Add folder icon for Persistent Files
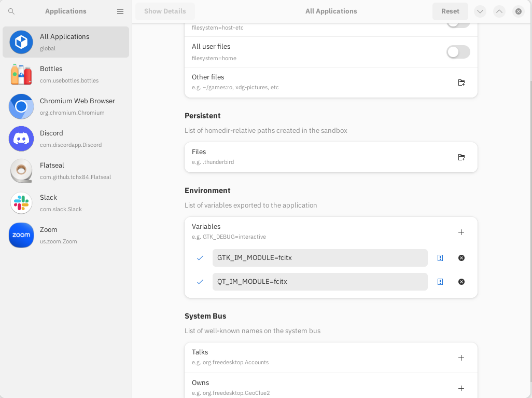Viewport: 532px width, 398px height. [461, 157]
